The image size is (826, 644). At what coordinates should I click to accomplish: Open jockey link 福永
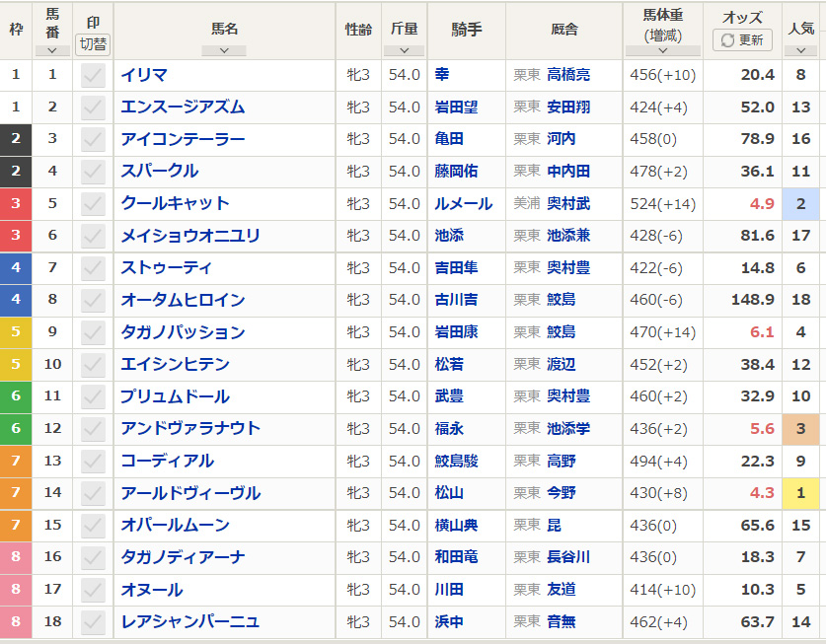click(449, 429)
